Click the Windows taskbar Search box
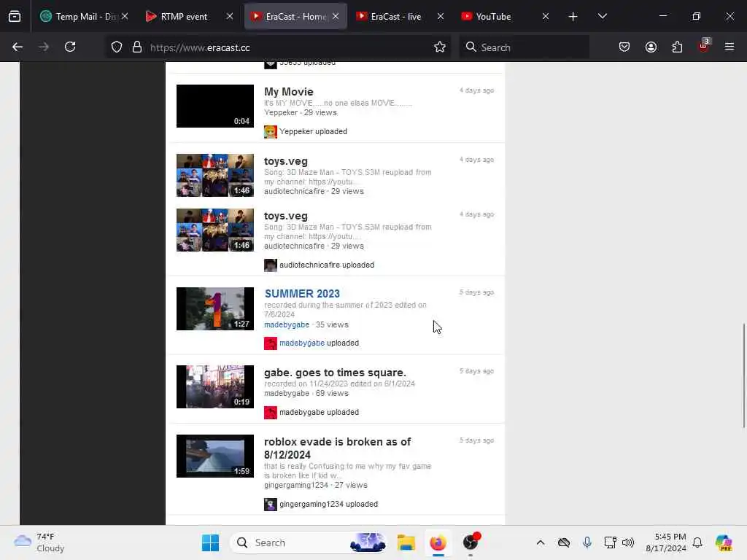Screen dimensions: 747x560 (309, 542)
